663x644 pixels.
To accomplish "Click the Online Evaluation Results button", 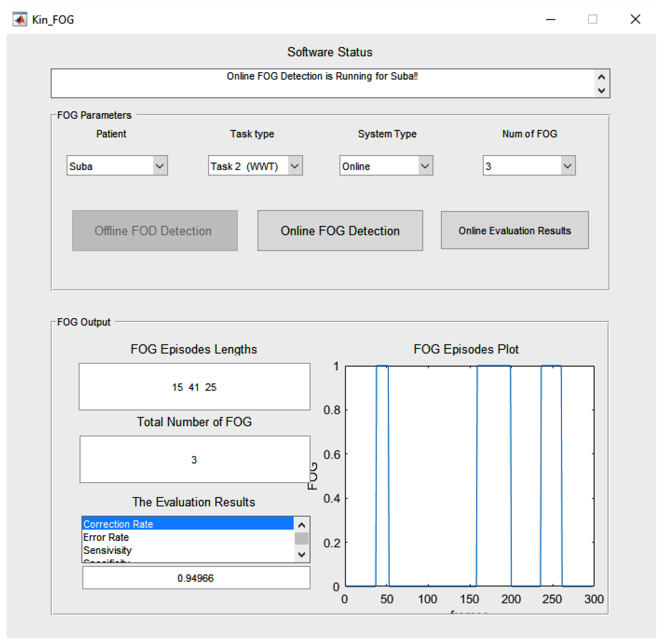I will 514,230.
